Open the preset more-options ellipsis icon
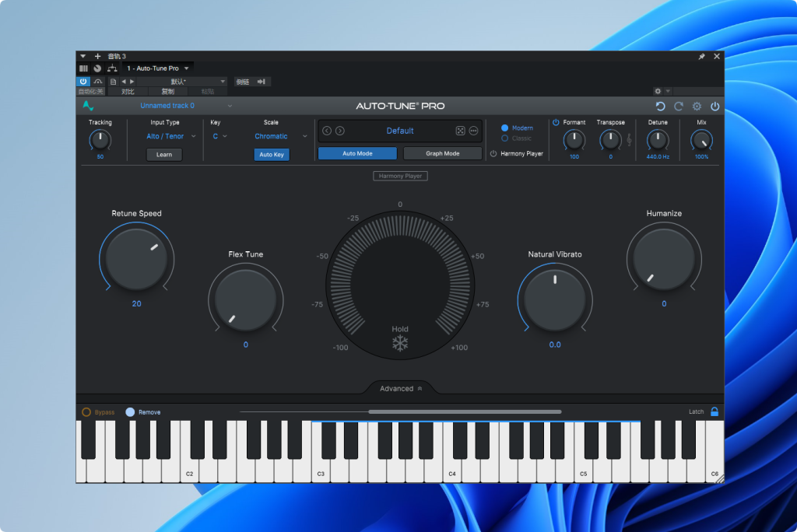This screenshot has width=797, height=532. (x=473, y=131)
